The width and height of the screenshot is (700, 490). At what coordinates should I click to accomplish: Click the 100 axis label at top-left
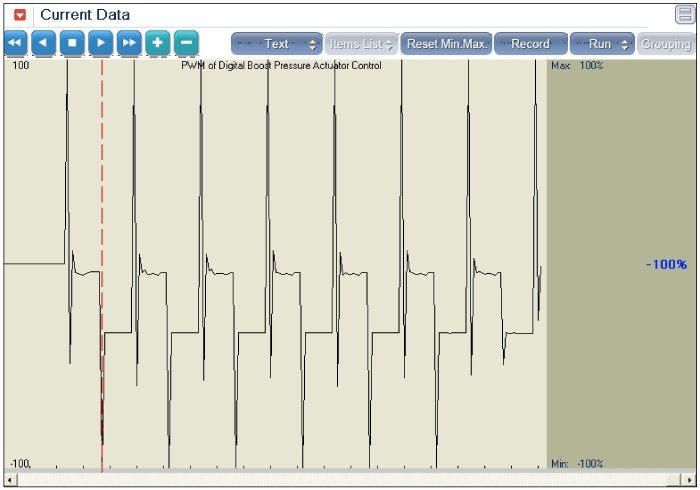click(21, 66)
